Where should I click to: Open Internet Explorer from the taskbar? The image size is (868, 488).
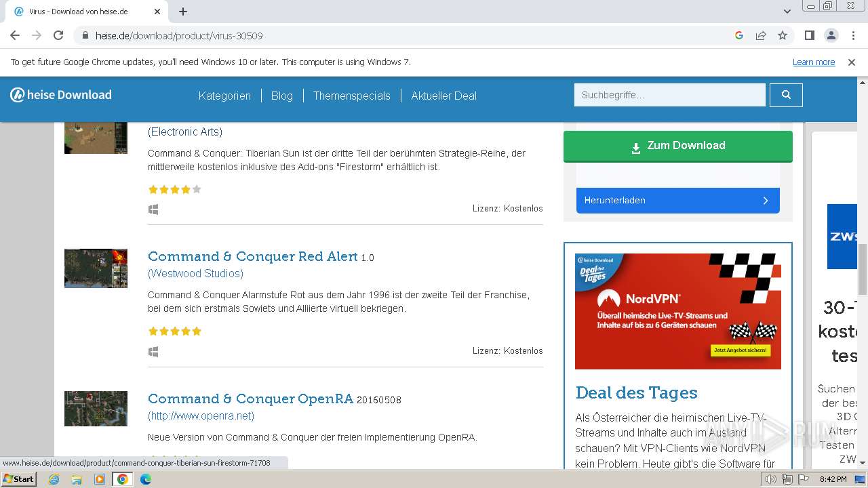[54, 479]
